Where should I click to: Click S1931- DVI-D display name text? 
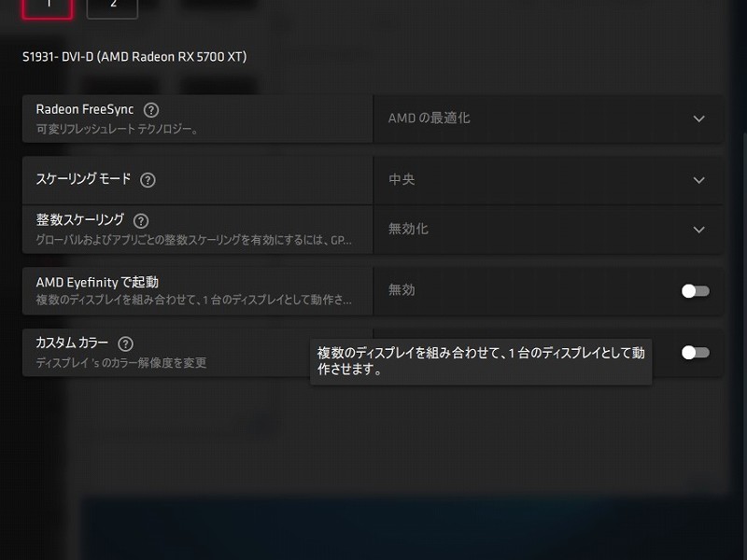[134, 57]
